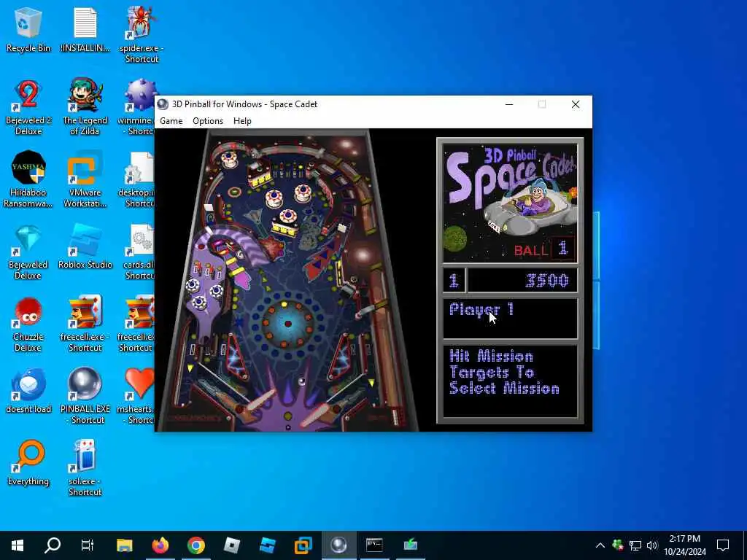
Task: Open VMware Workstation taskbar icon
Action: point(303,545)
